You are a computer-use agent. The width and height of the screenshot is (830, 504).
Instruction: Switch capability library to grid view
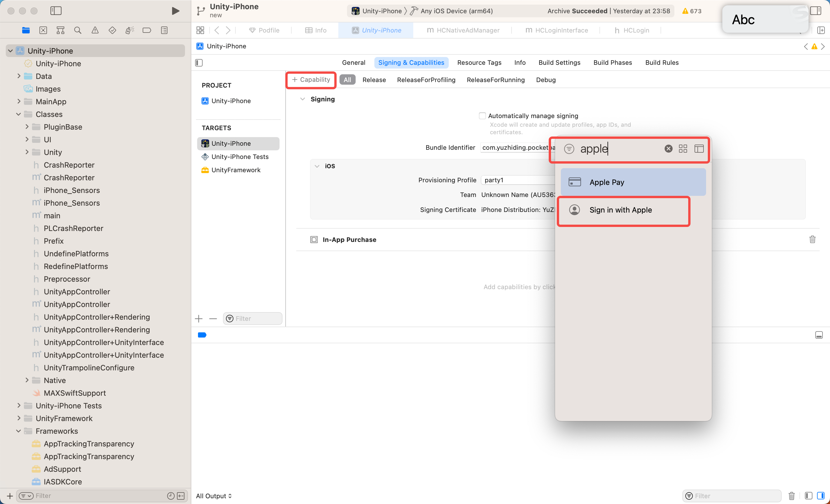tap(683, 149)
